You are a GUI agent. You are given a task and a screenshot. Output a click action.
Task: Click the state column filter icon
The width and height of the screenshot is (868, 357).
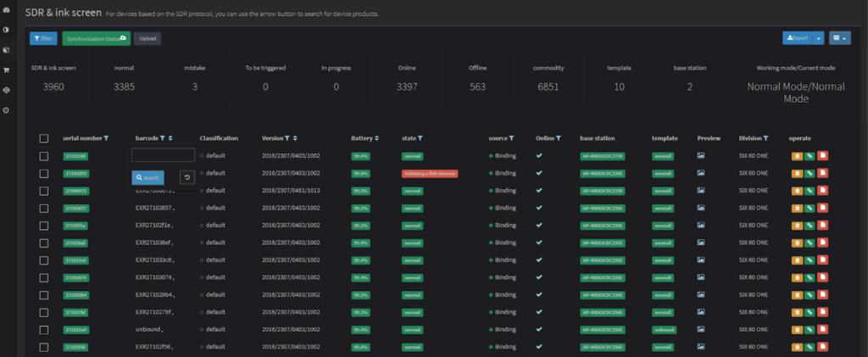tap(420, 137)
